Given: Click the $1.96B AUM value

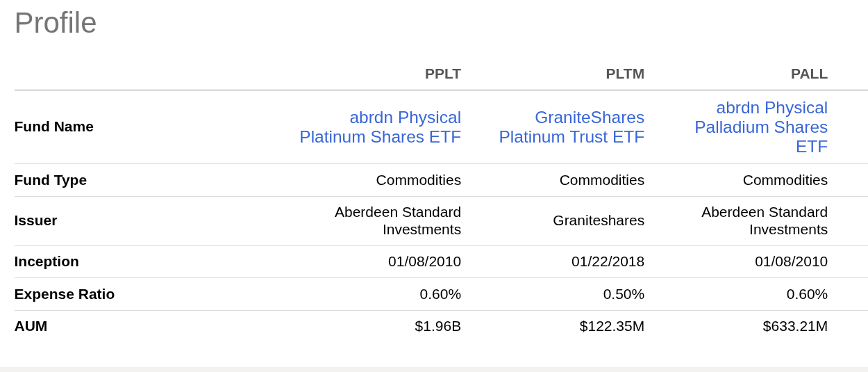Looking at the screenshot, I should (x=437, y=326).
